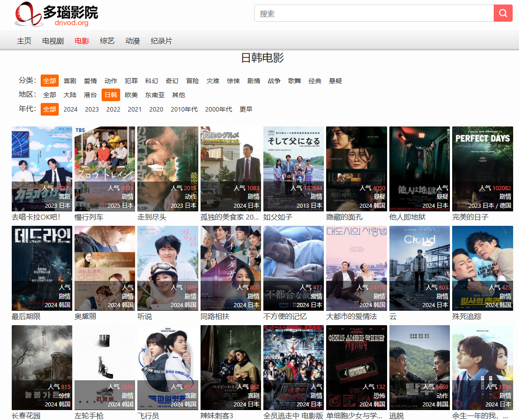Open the 纪录片 navigation tab
Image resolution: width=519 pixels, height=420 pixels.
(162, 41)
